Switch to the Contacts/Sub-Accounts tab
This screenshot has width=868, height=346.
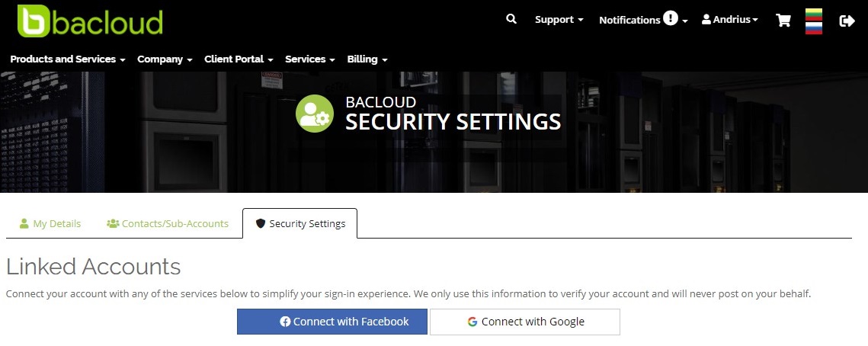168,223
